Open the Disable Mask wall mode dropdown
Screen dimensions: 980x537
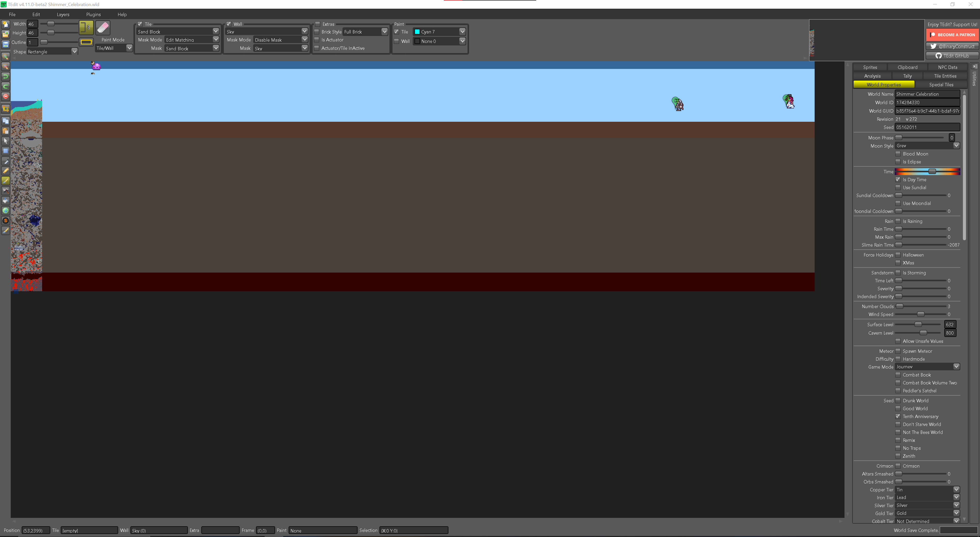coord(281,40)
